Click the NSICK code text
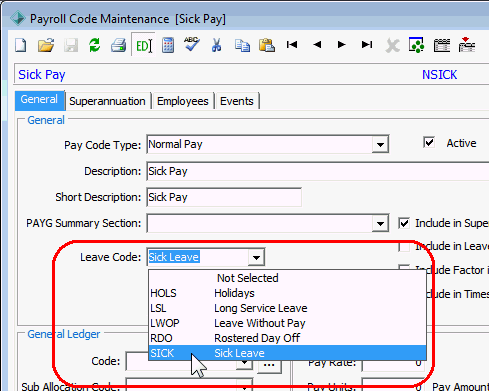489x391 pixels. coord(439,75)
